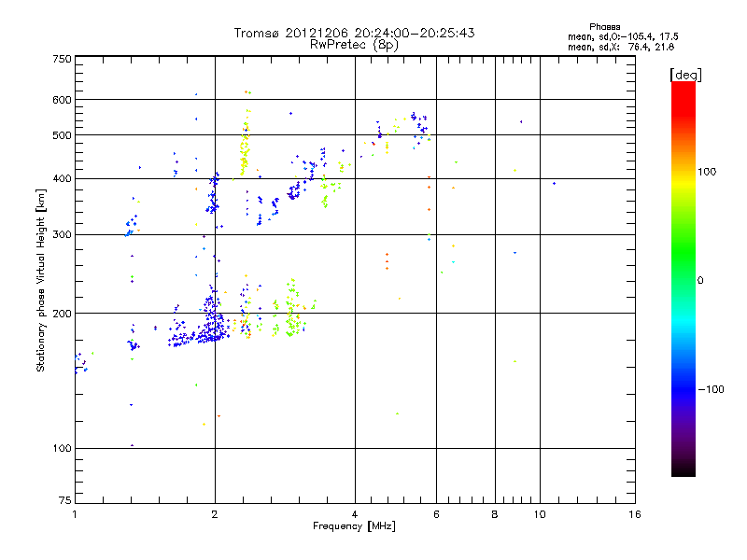Click the x-axis tick label '10'
This screenshot has width=747, height=560.
click(x=540, y=514)
